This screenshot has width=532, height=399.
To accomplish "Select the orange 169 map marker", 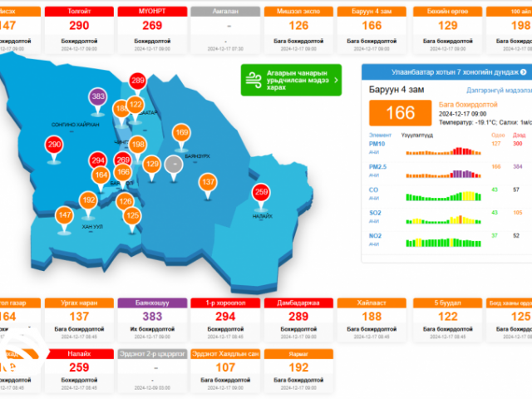I will coord(181,134).
